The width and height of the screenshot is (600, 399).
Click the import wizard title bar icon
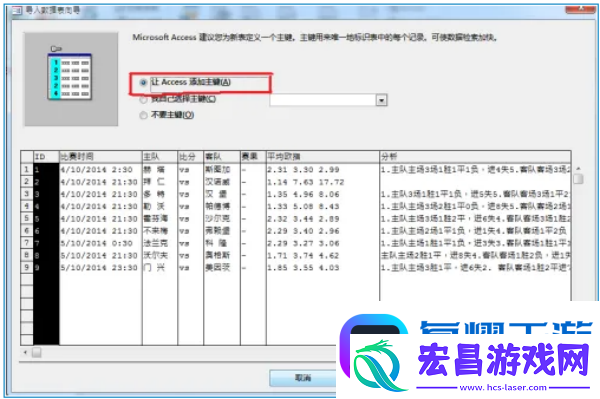pos(16,10)
